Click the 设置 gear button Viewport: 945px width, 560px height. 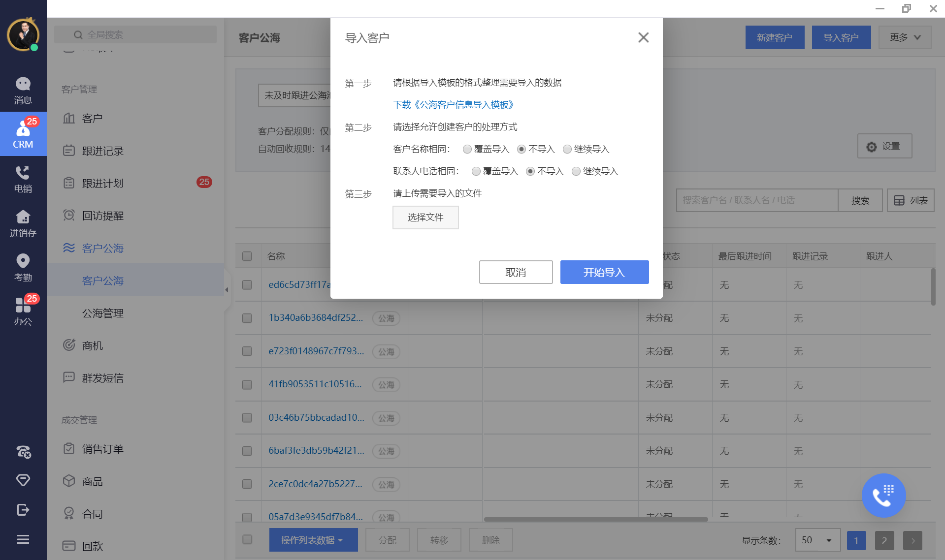884,146
